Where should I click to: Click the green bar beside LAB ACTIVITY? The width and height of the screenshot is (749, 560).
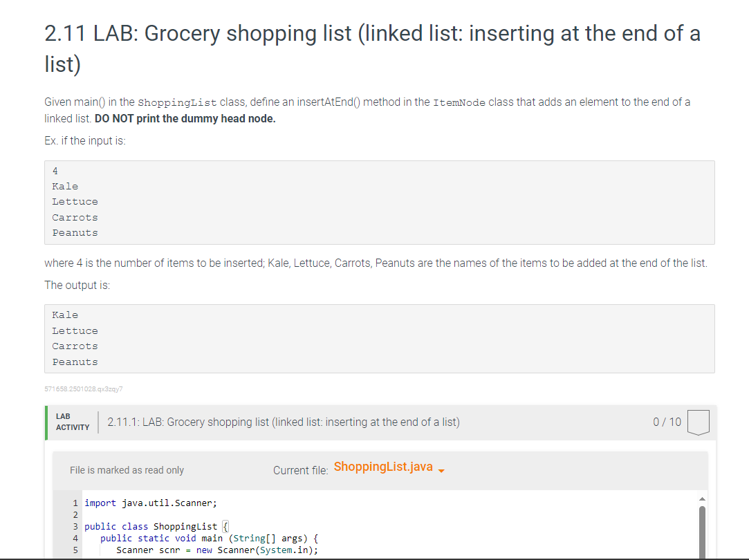pyautogui.click(x=47, y=422)
